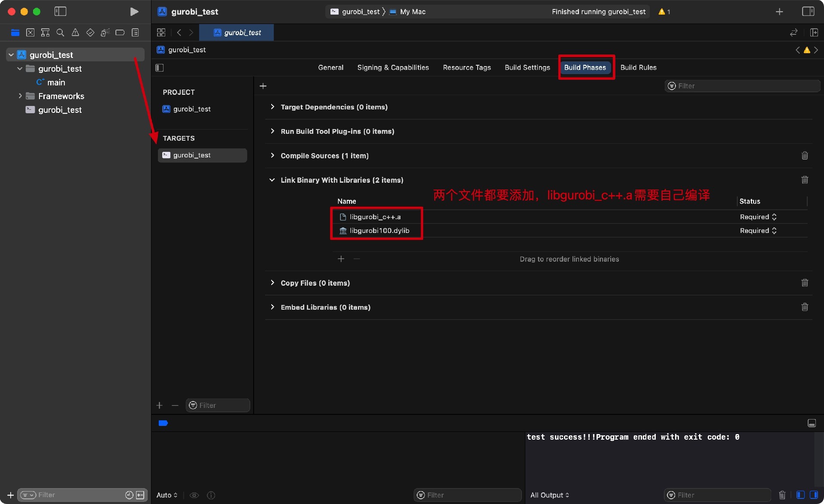824x504 pixels.
Task: Toggle the inspector panel at top right
Action: [808, 12]
